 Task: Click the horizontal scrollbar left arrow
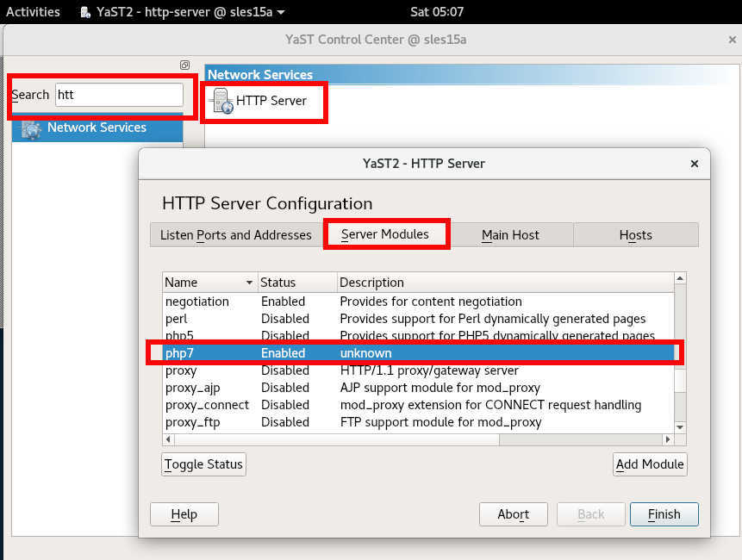click(x=168, y=439)
